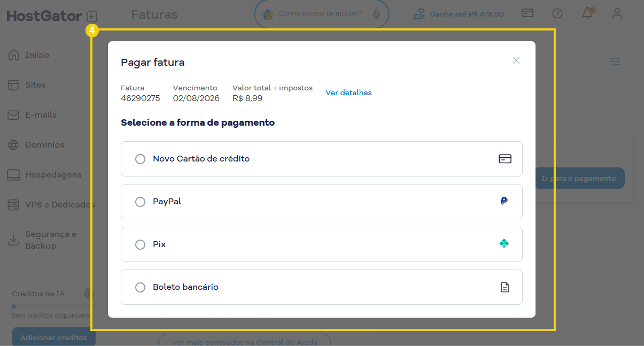Open the Ver detalhes link
The image size is (644, 346).
(348, 93)
